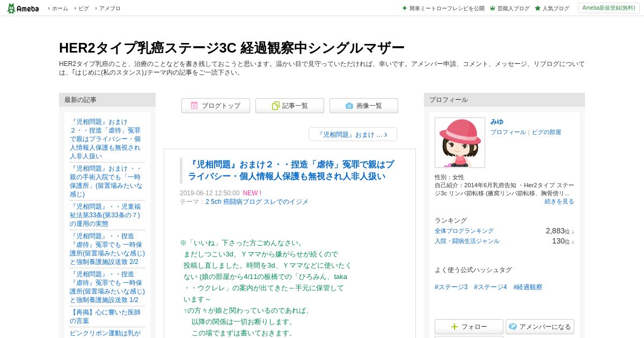Click the 記事一覧 list icon
The width and height of the screenshot is (644, 338).
(x=275, y=106)
